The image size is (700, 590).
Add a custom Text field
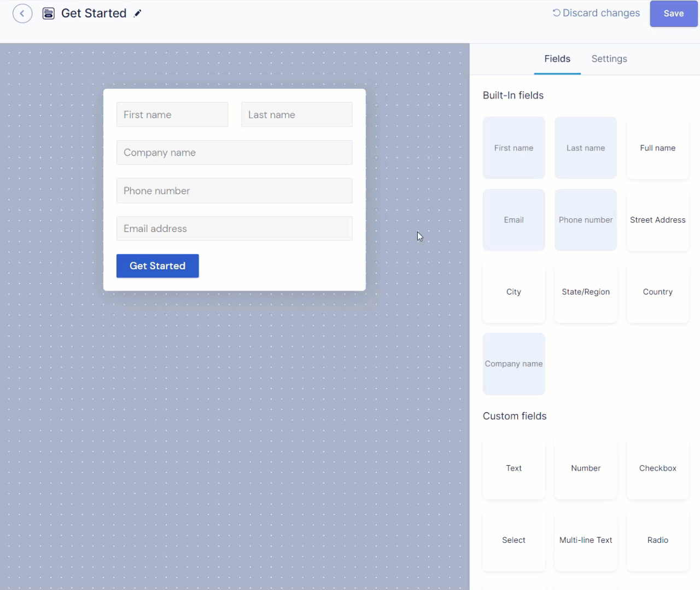(514, 468)
